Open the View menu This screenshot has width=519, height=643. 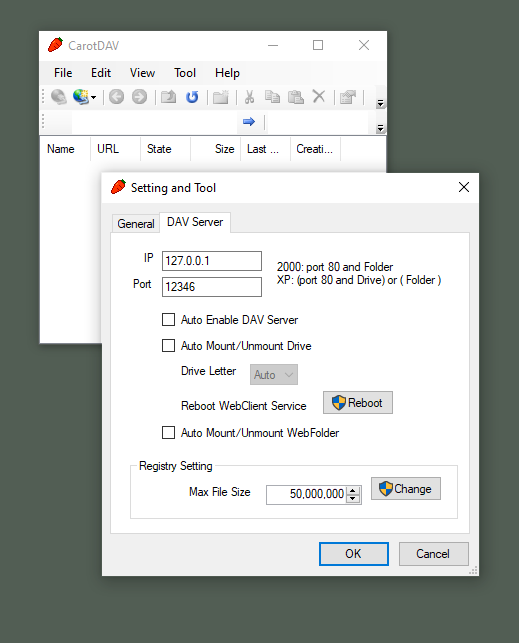point(142,73)
